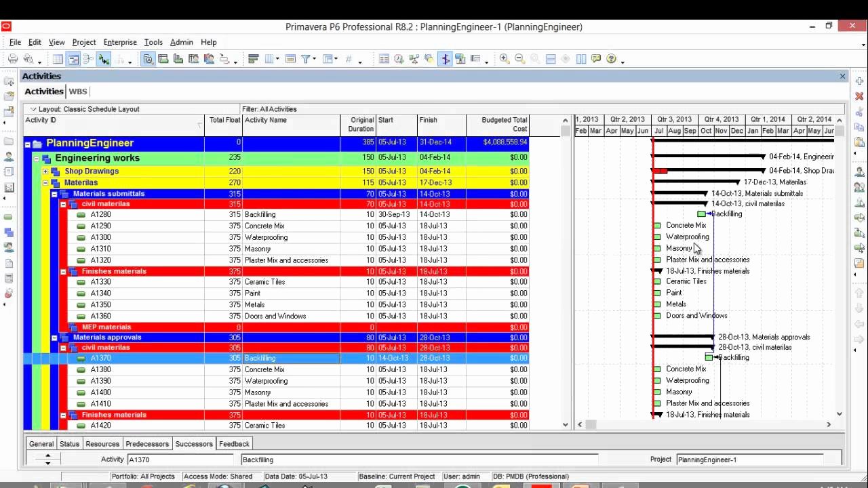Open the Status details tab

click(x=69, y=444)
